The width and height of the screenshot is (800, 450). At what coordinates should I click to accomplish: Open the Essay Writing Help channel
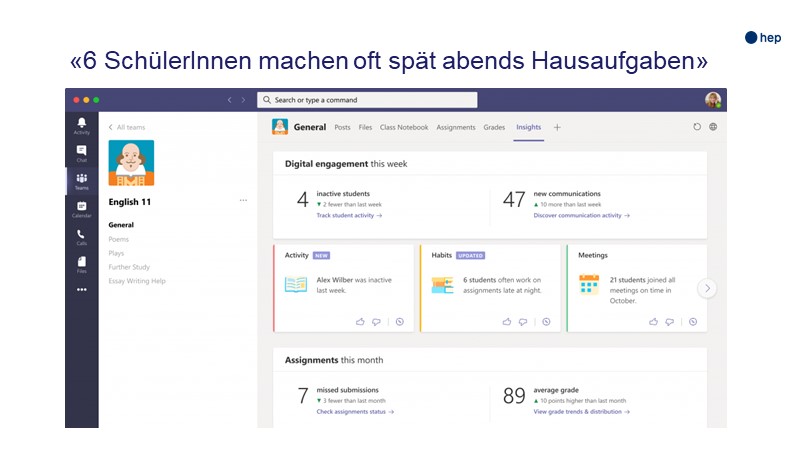click(137, 281)
